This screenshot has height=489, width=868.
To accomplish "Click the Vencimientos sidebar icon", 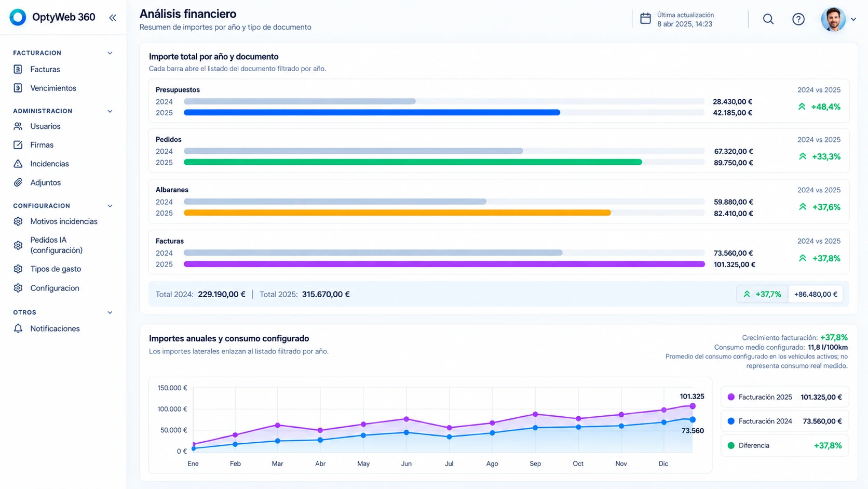I will pos(18,88).
